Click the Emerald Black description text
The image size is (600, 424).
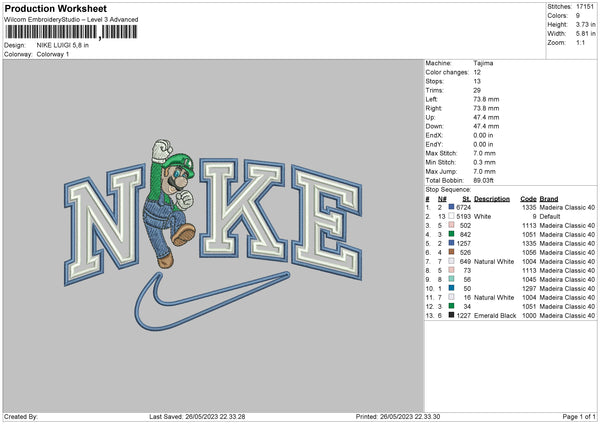click(x=495, y=315)
